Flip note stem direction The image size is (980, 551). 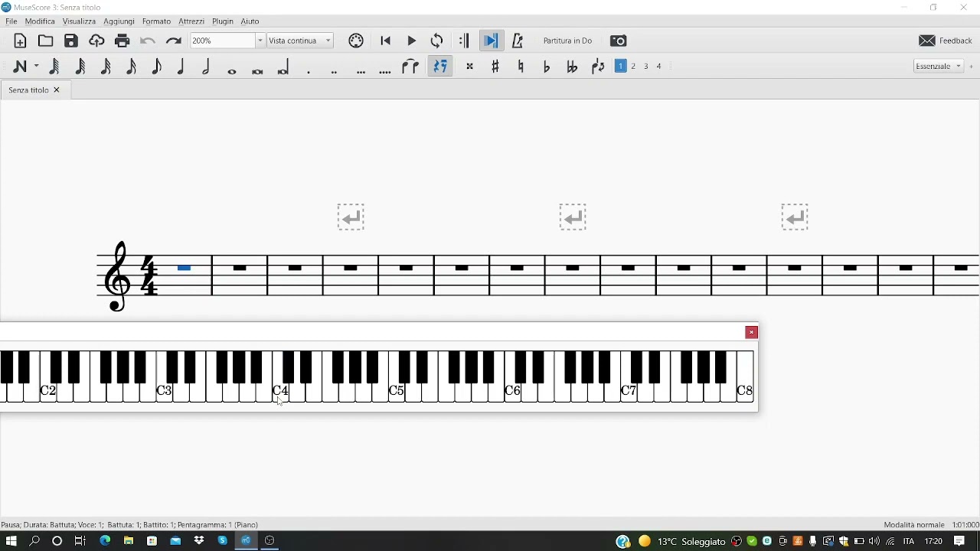(599, 67)
